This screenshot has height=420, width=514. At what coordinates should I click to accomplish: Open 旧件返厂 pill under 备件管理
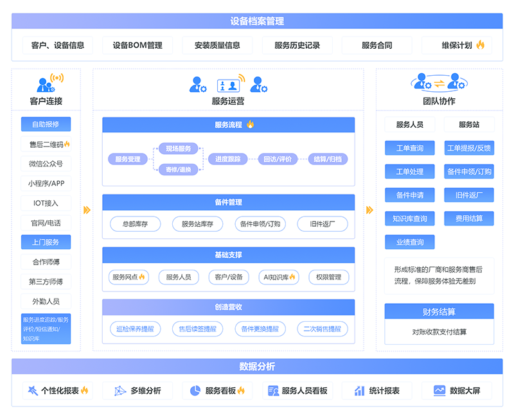coord(323,224)
